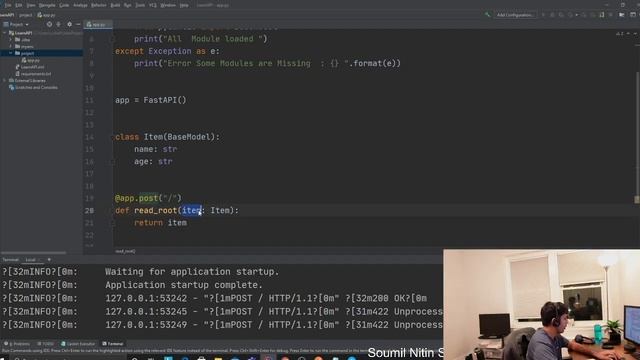The height and width of the screenshot is (360, 640).
Task: Open Project Structure icon in top toolbar
Action: [622, 15]
